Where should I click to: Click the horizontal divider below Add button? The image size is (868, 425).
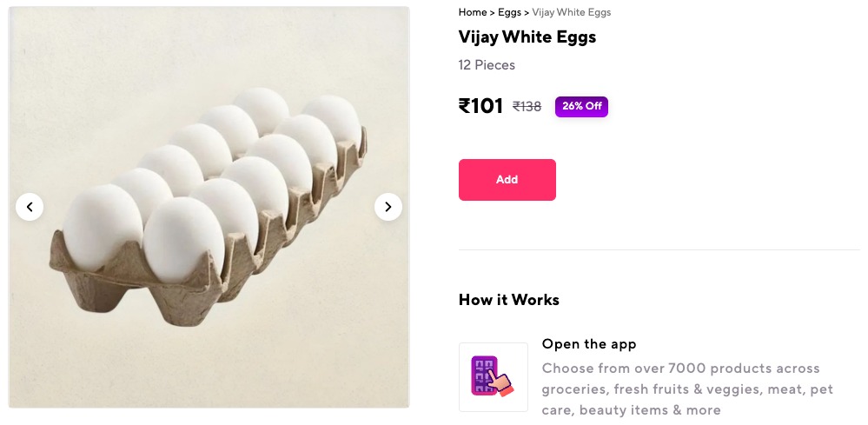pos(659,249)
